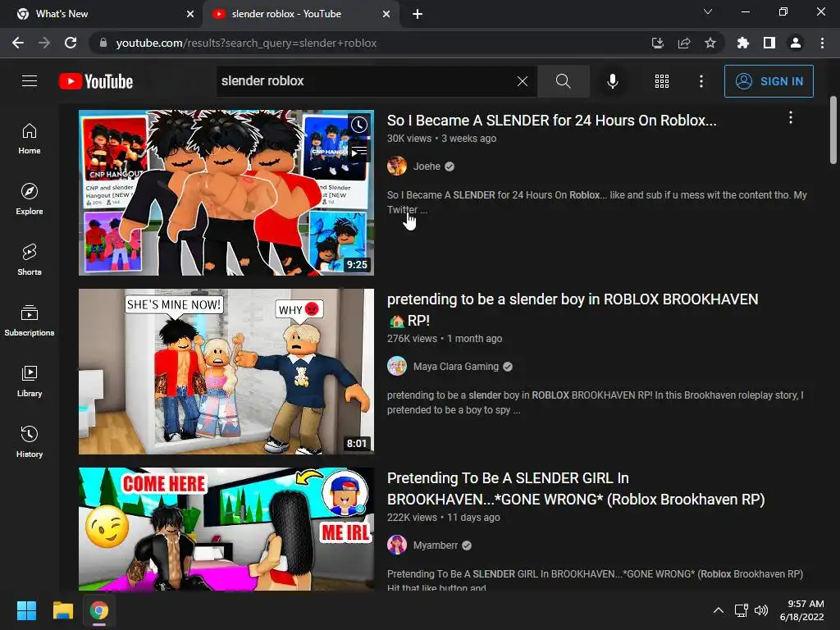
Task: Bookmark this page with the star icon
Action: pyautogui.click(x=710, y=43)
